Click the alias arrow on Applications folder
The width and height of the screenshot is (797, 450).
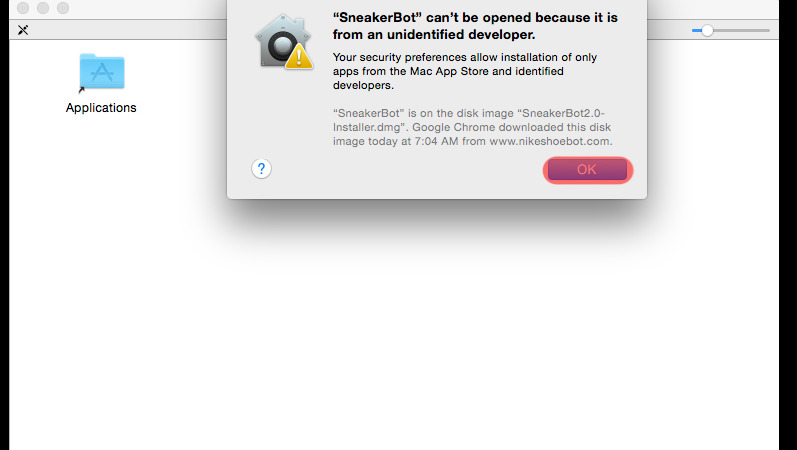(81, 90)
